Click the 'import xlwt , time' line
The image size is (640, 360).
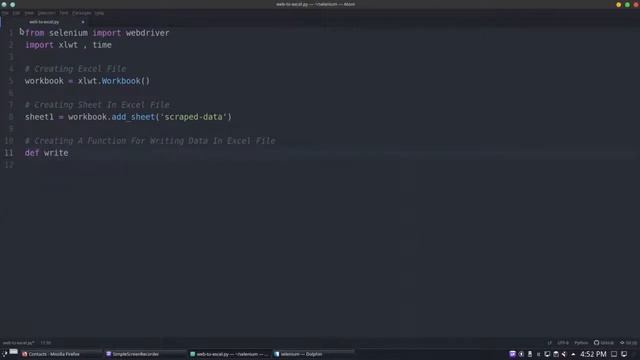click(68, 45)
